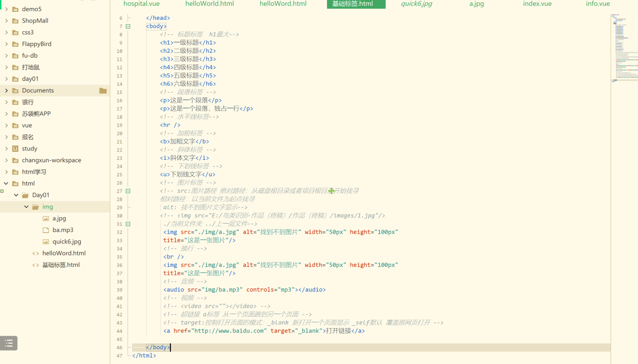This screenshot has height=364, width=638.
Task: Expand the vue project chevron
Action: [x=6, y=125]
